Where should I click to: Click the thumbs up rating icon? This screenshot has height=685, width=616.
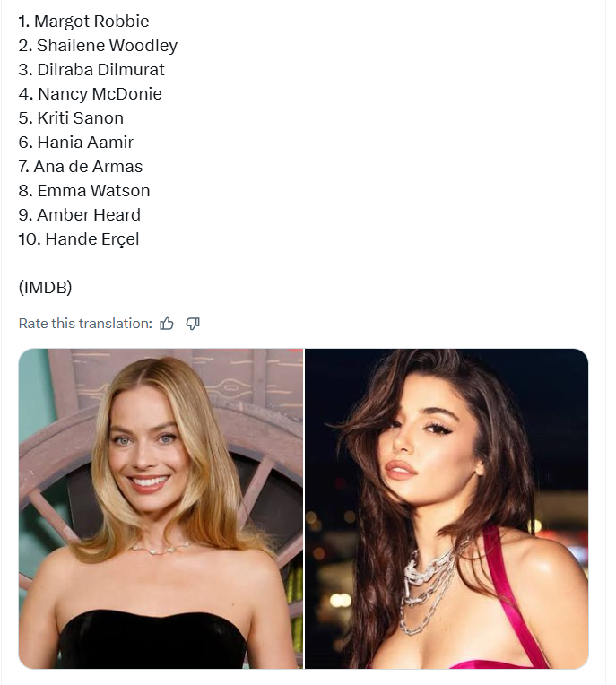click(x=167, y=324)
